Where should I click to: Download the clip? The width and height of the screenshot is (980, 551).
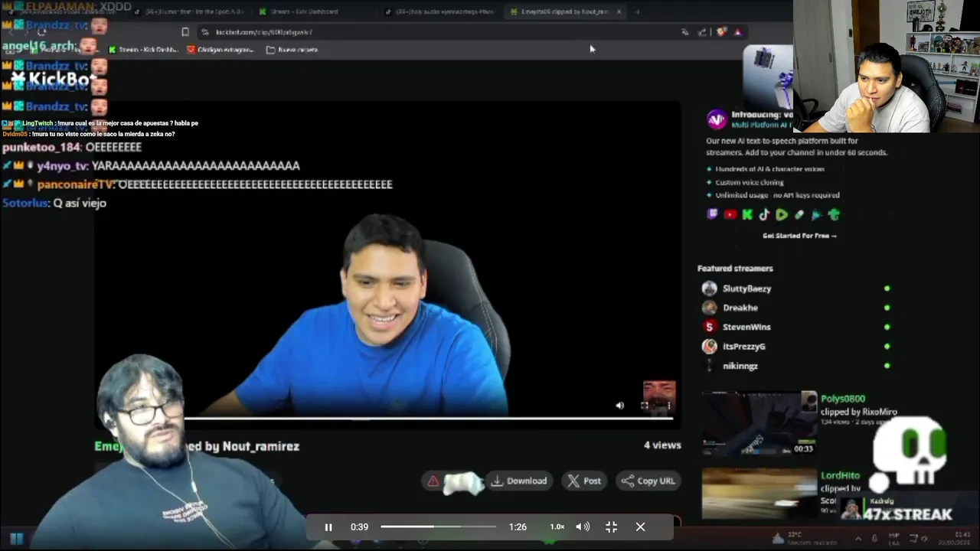(x=519, y=481)
